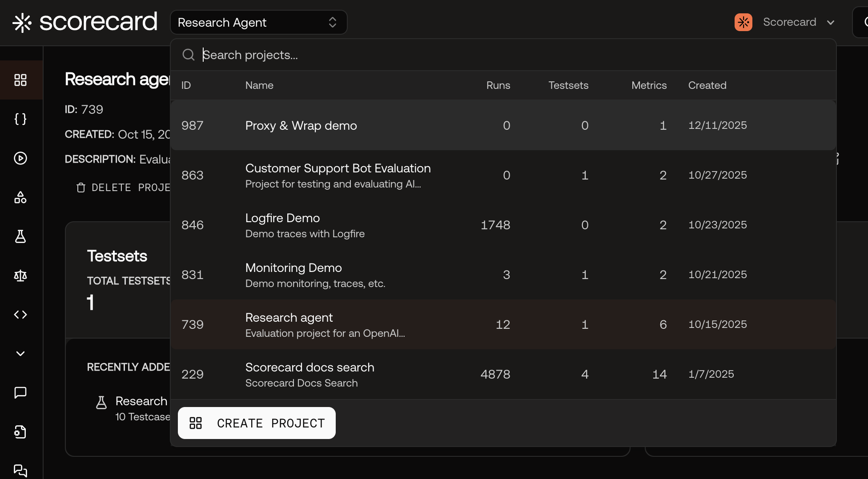Click the 10/27/2025 created date
Screen dimensions: 868x479
point(717,175)
